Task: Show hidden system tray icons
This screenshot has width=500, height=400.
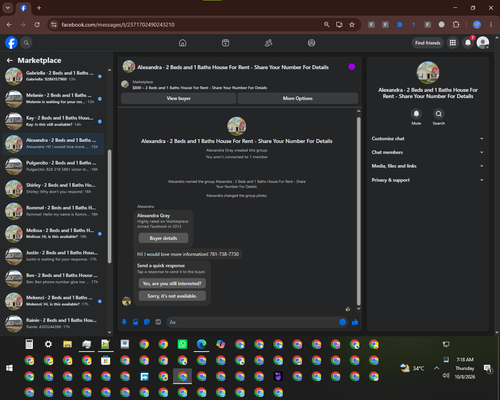Action: [436, 368]
